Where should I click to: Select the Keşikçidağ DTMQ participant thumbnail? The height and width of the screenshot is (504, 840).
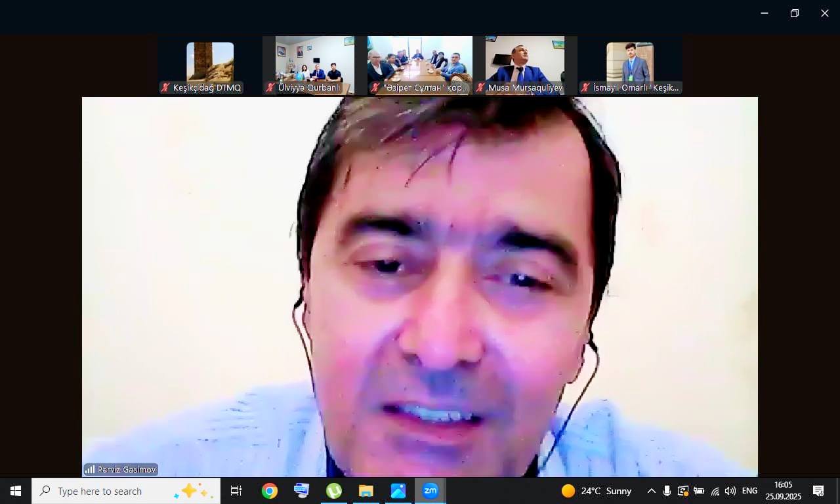209,65
